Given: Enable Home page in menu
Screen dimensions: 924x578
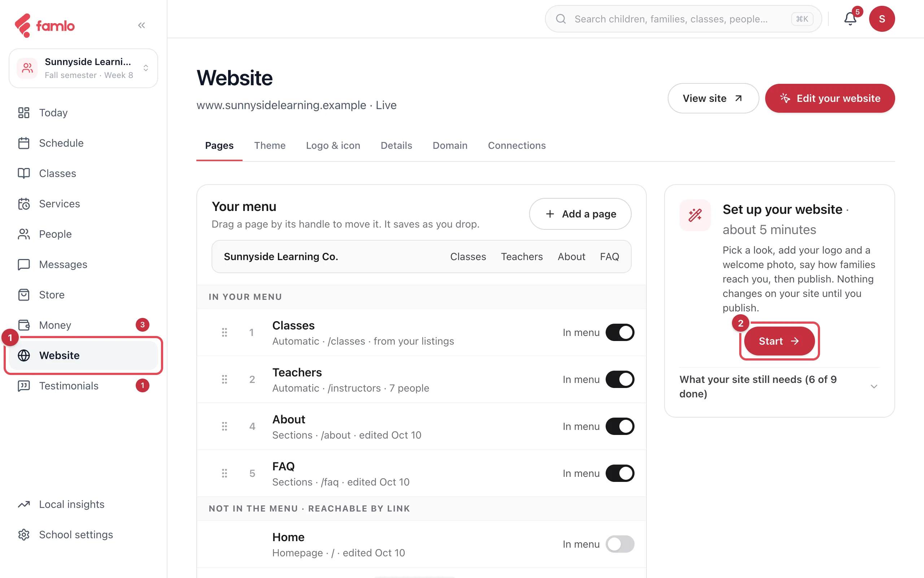Looking at the screenshot, I should click(620, 544).
